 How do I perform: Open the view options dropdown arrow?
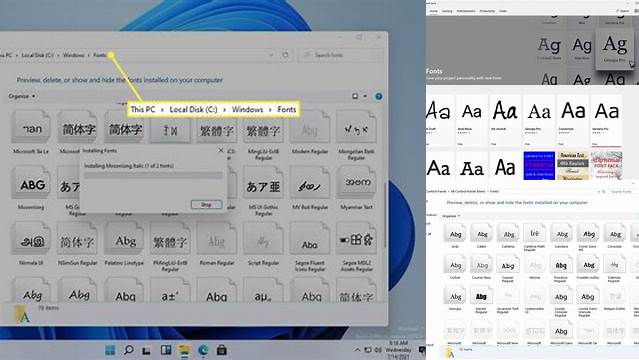coord(365,96)
